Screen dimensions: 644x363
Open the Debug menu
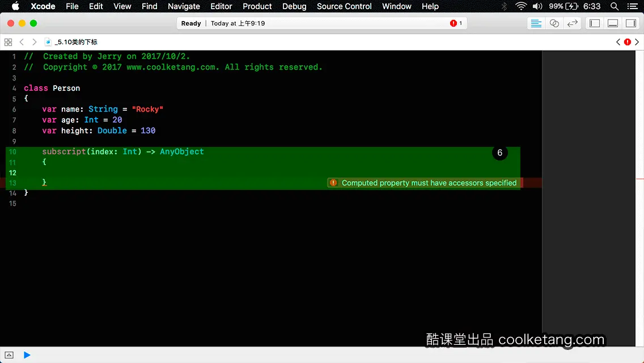(294, 6)
